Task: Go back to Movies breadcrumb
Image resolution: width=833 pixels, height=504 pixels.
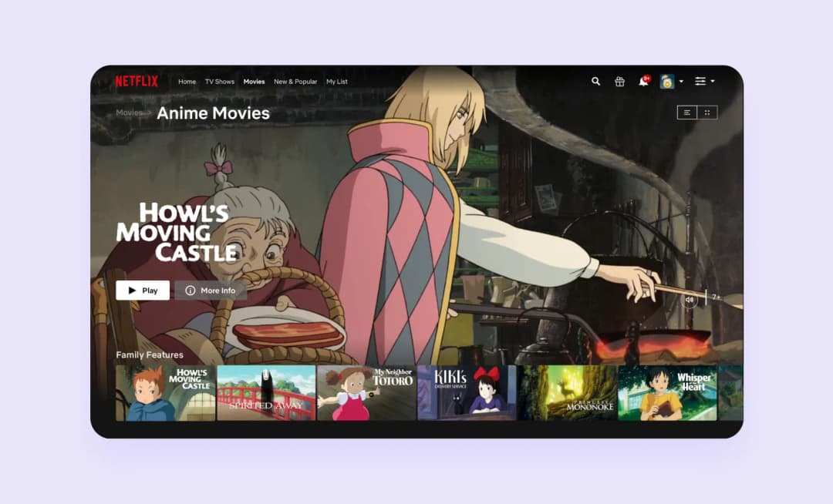Action: point(129,113)
